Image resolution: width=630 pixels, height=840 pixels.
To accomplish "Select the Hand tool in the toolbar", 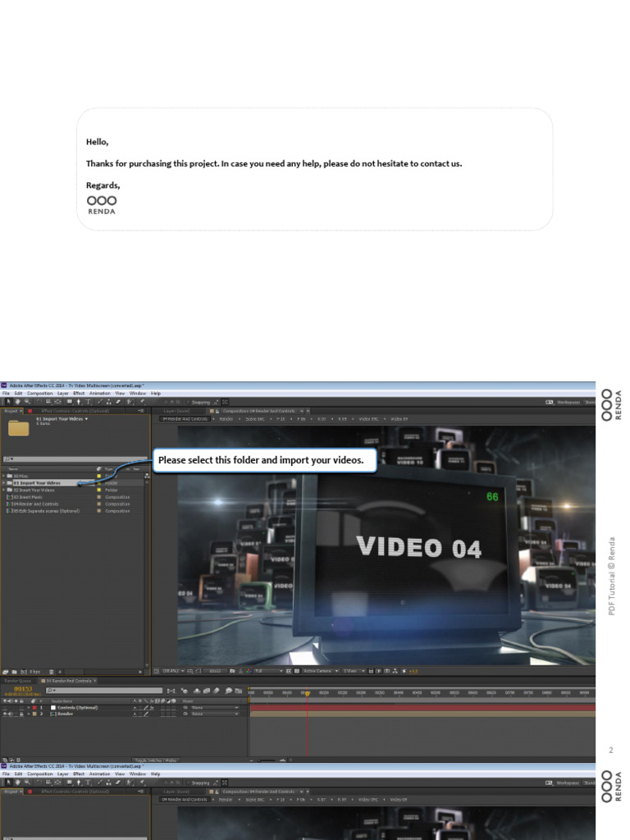I will (16, 402).
